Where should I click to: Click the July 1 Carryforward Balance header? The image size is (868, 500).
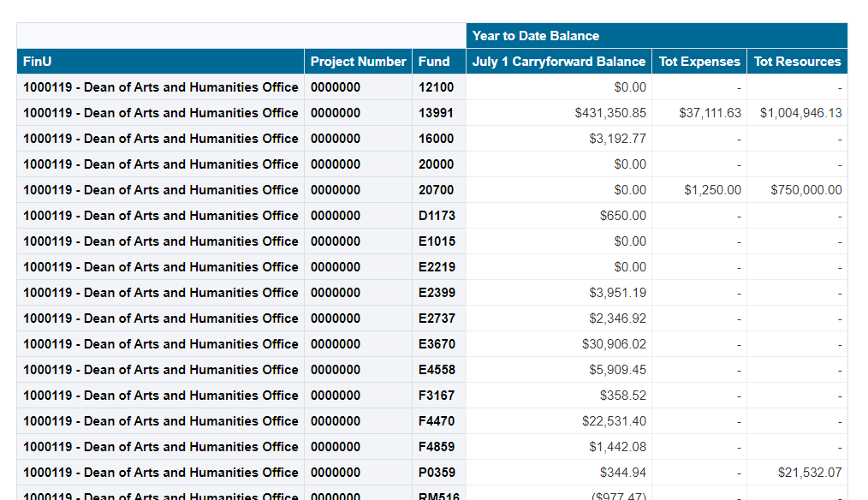coord(558,62)
